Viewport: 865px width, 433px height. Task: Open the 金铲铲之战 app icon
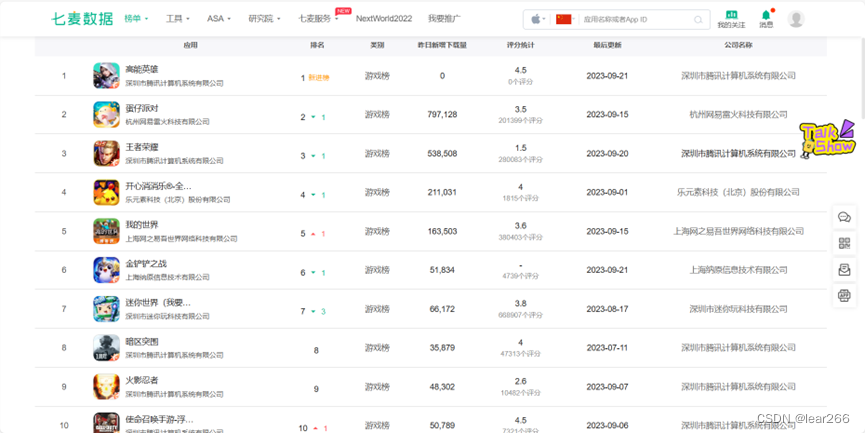pos(106,270)
